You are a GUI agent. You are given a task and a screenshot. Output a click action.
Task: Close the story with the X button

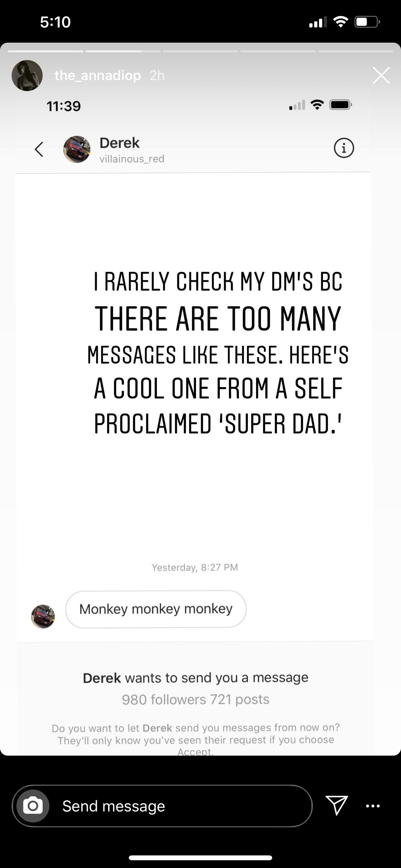(381, 75)
